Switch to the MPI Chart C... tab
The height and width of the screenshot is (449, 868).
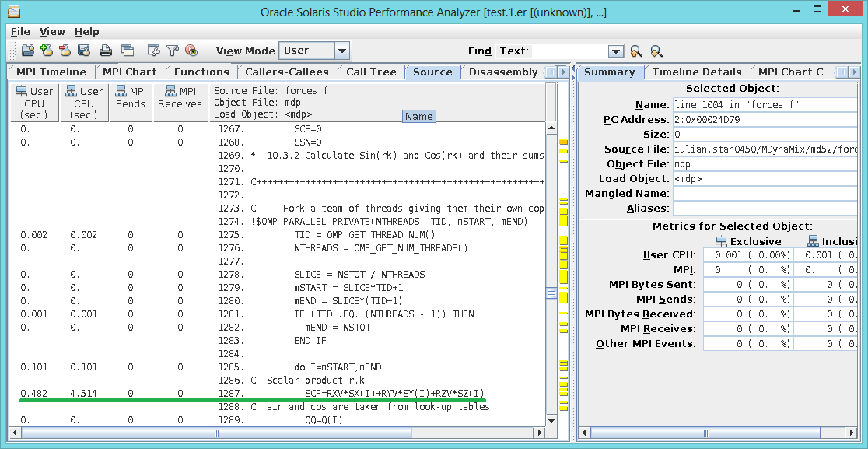(x=795, y=72)
